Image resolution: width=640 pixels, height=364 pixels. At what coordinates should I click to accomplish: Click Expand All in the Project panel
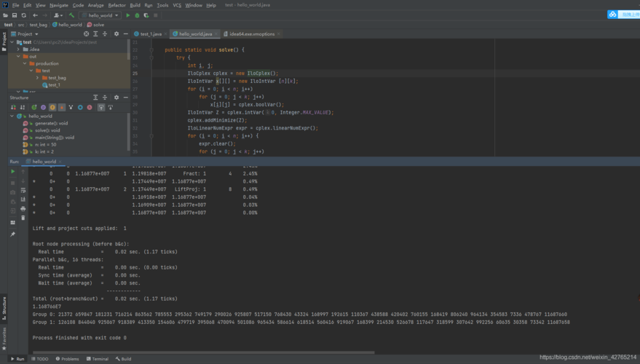[x=95, y=34]
